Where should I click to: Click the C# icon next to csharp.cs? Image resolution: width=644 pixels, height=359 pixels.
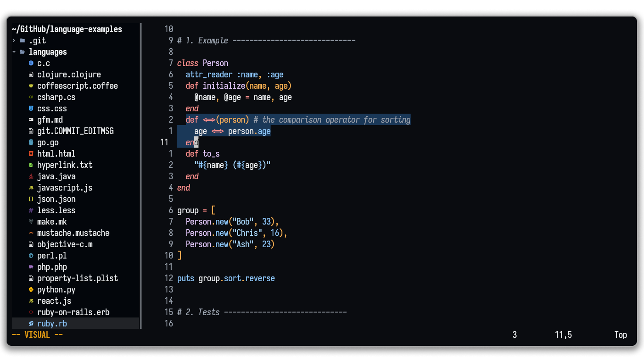(30, 97)
